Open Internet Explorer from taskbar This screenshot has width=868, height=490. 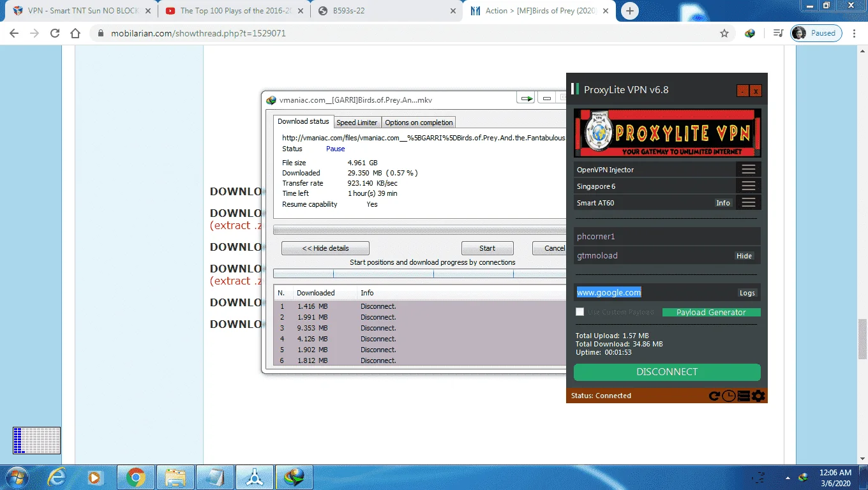pos(57,477)
